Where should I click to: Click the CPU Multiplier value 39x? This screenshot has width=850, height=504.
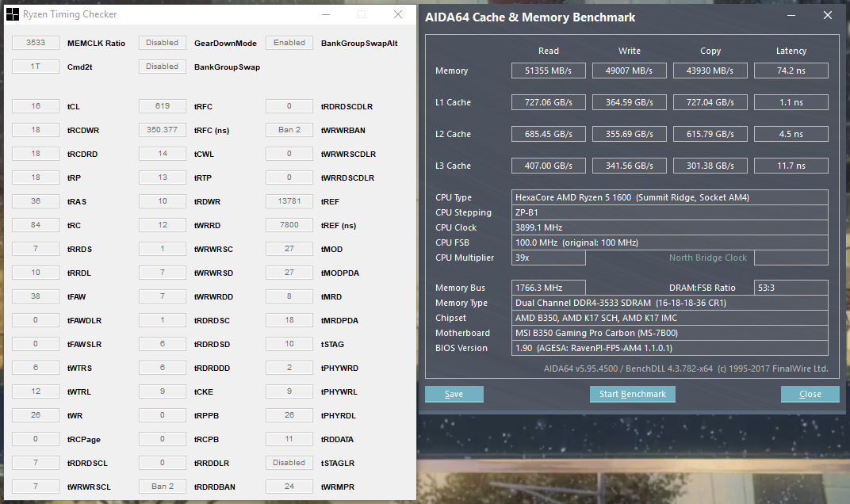549,258
